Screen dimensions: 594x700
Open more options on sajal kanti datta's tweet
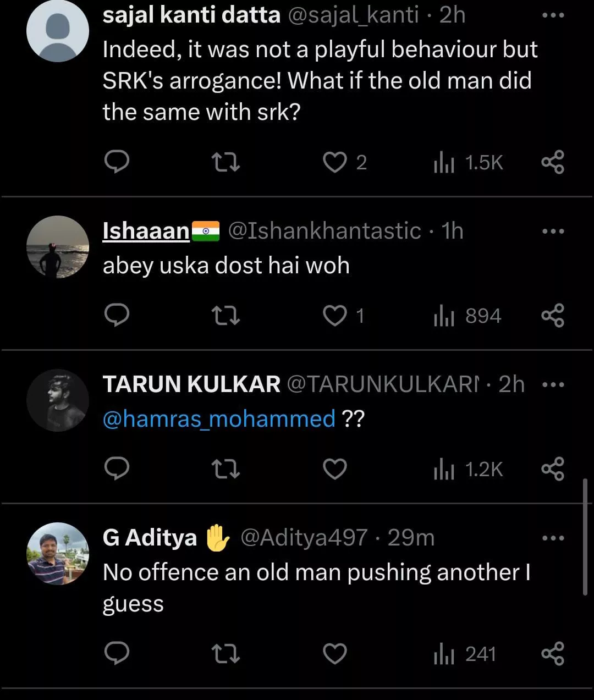553,16
